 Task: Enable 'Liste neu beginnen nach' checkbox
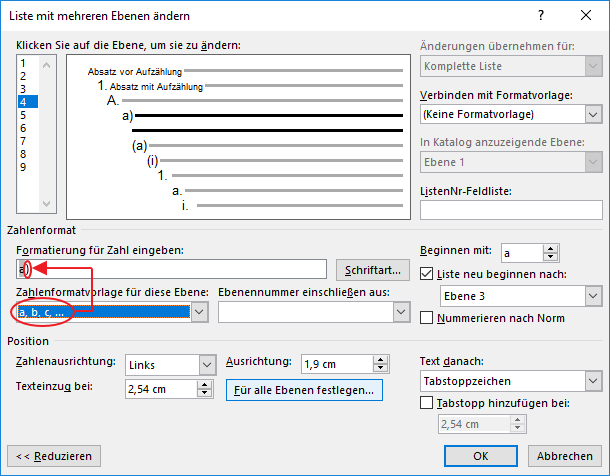click(428, 274)
